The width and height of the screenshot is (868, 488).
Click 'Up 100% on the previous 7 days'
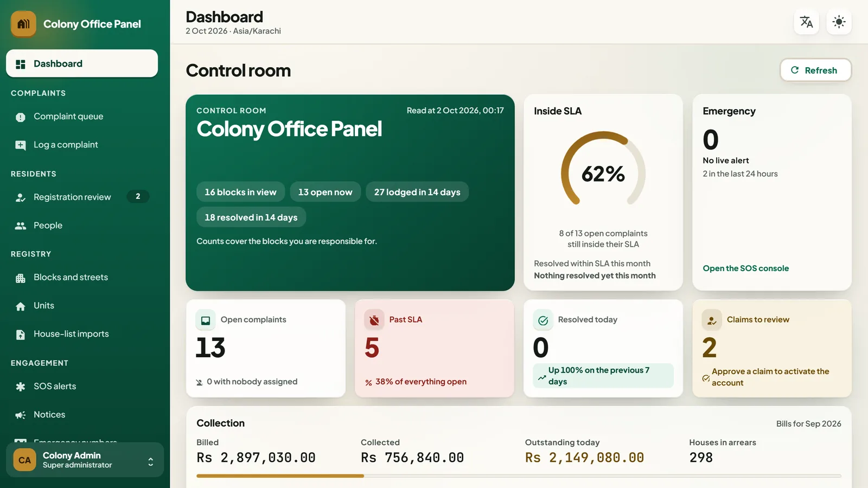tap(603, 376)
